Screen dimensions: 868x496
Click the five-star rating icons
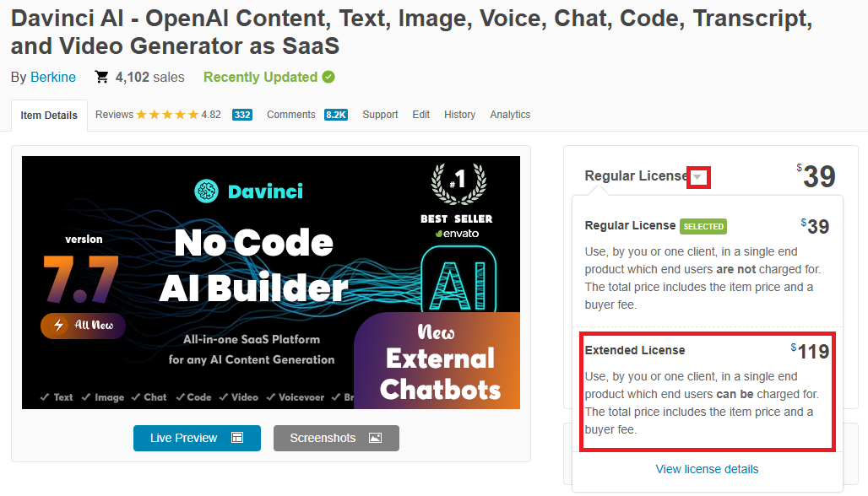(167, 115)
